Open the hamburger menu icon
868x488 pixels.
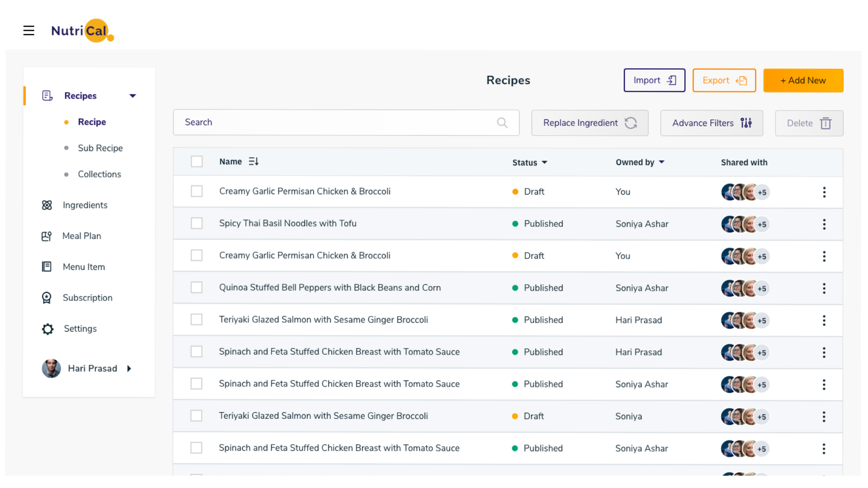coord(28,31)
